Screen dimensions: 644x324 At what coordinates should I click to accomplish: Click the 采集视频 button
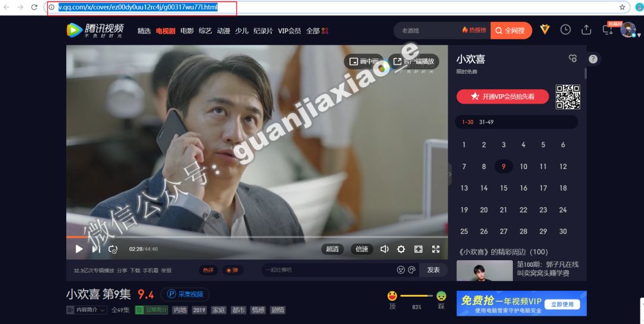(x=185, y=294)
